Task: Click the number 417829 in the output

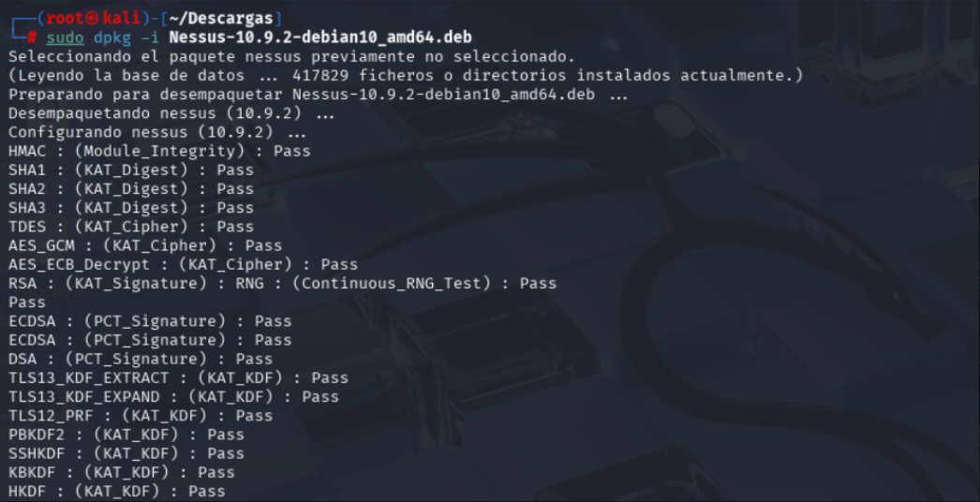Action: (x=320, y=75)
